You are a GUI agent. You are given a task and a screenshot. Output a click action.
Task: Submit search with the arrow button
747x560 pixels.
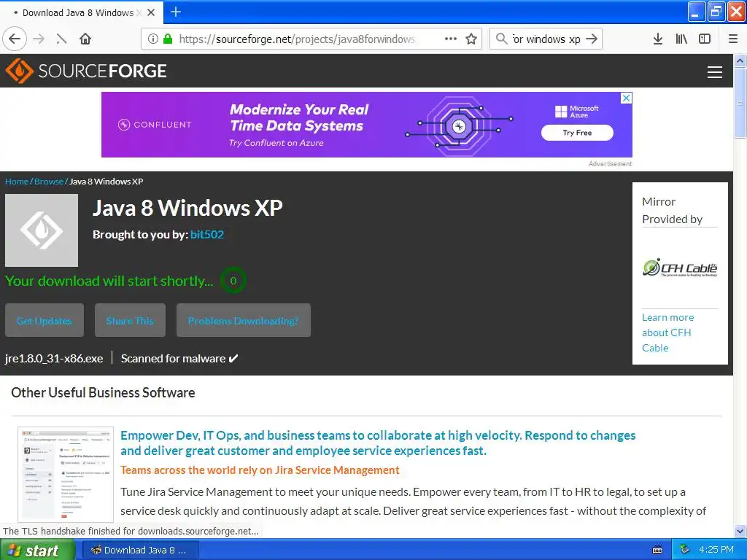[x=592, y=39]
